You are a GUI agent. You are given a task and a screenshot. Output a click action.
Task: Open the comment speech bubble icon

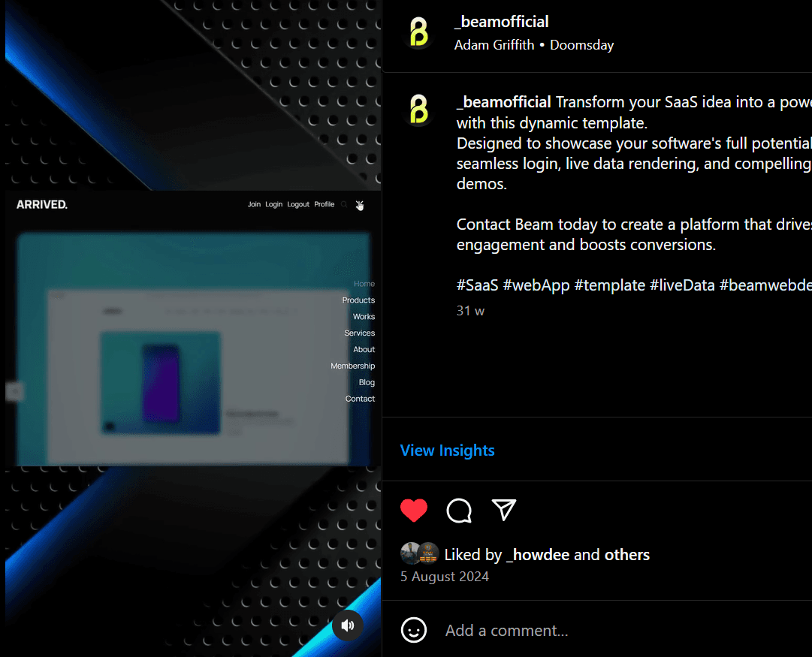[x=459, y=511]
